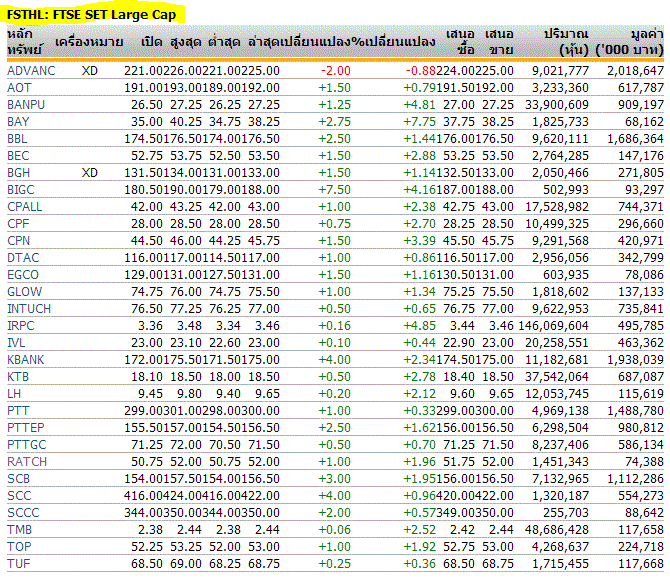Open the BEC stock link
This screenshot has width=670, height=579.
[18, 156]
